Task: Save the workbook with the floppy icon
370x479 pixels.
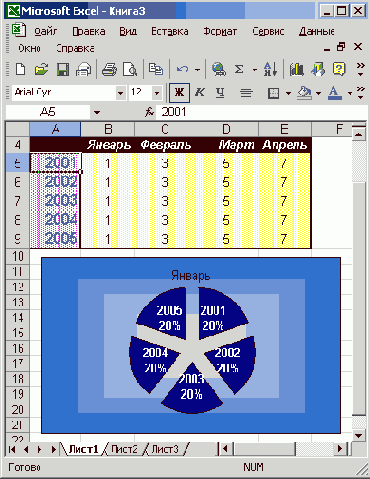Action: [x=63, y=70]
